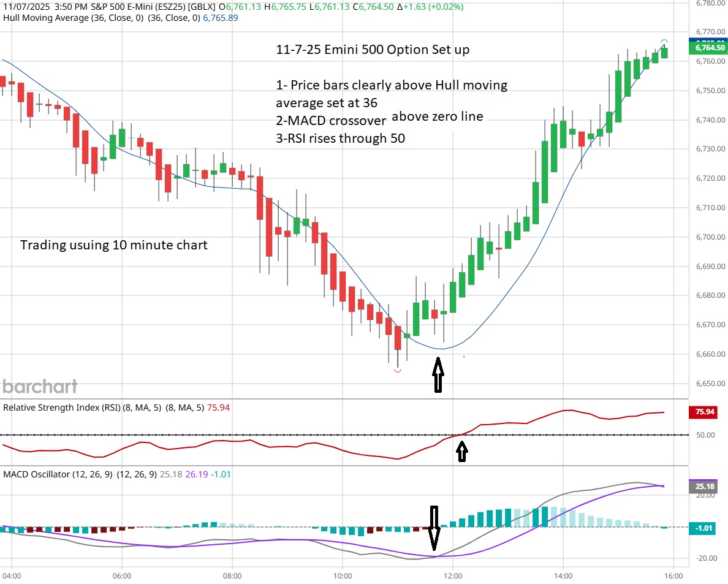
Task: Click the barchart logo watermark
Action: (40, 386)
